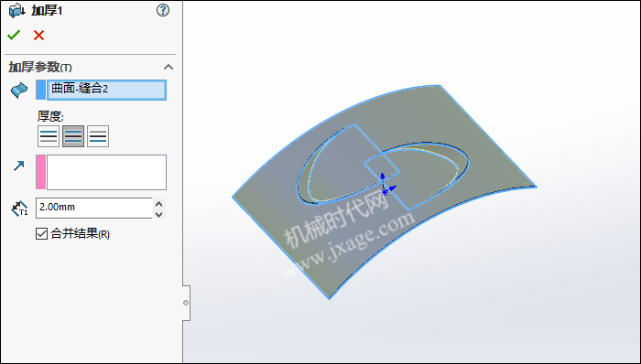641x364 pixels.
Task: Select the 曲面-缝合2 surface entry
Action: pyautogui.click(x=107, y=90)
